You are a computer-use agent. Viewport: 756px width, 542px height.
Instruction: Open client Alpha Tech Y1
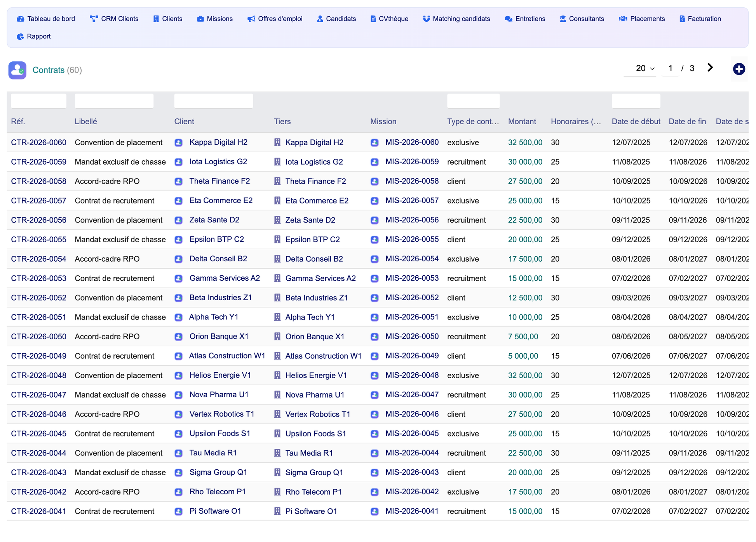[214, 317]
